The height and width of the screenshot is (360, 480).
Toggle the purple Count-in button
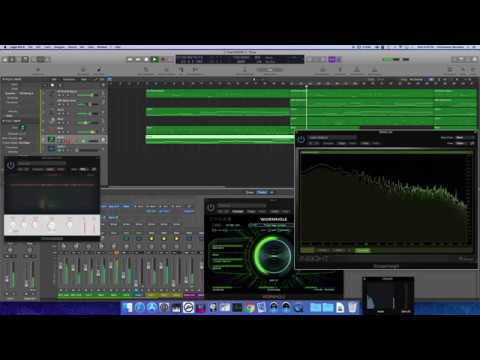point(332,59)
